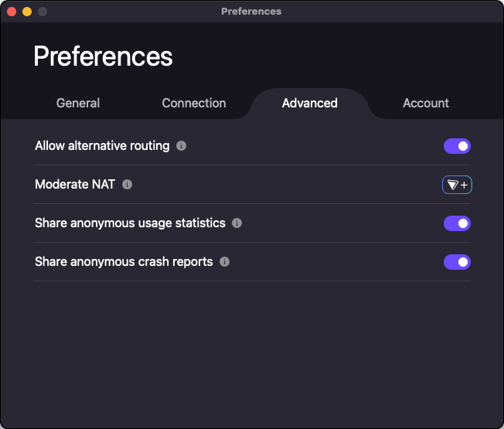Viewport: 504px width, 429px height.
Task: Select the Advanced tab
Action: pyautogui.click(x=309, y=103)
